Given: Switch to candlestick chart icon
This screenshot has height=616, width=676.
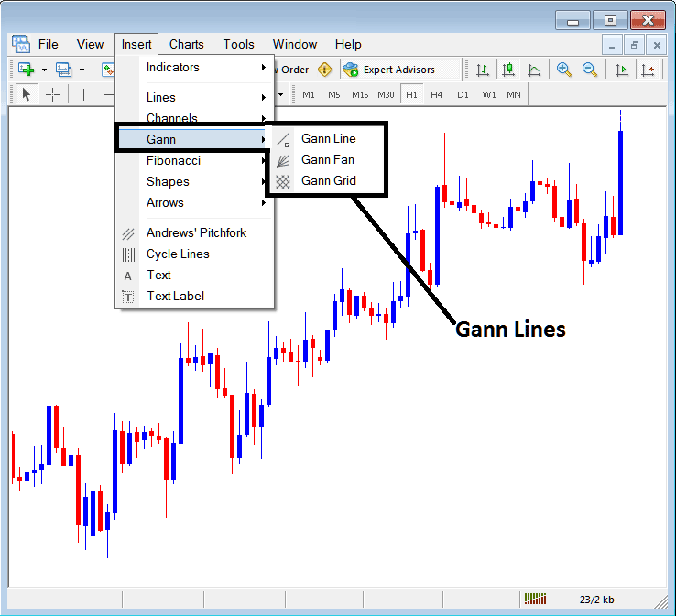Looking at the screenshot, I should 507,70.
